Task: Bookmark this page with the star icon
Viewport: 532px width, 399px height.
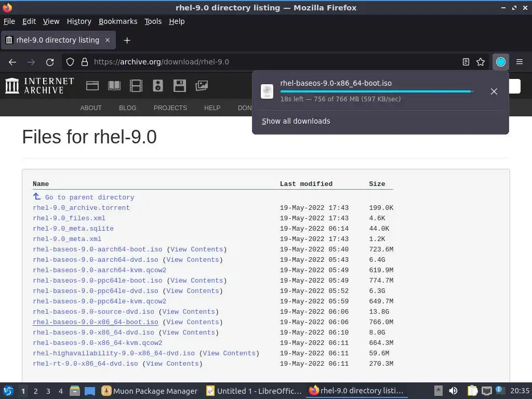Action: tap(481, 62)
